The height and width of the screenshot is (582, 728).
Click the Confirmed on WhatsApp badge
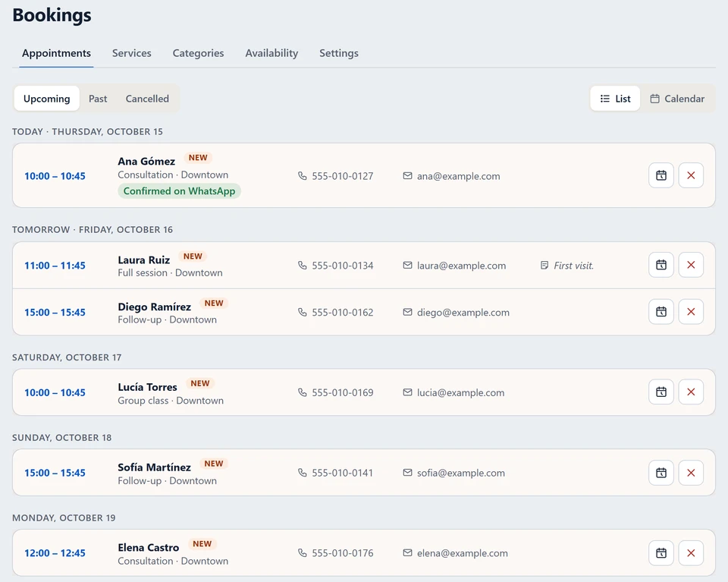(179, 191)
